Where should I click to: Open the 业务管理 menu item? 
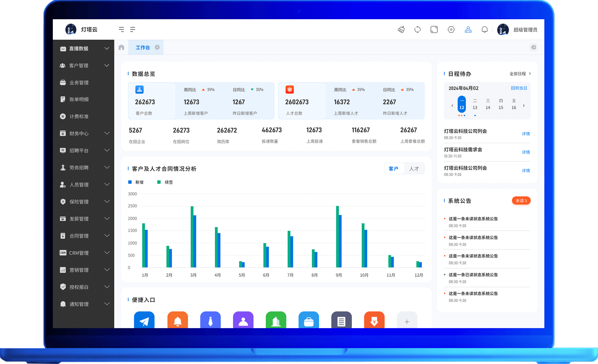(79, 83)
